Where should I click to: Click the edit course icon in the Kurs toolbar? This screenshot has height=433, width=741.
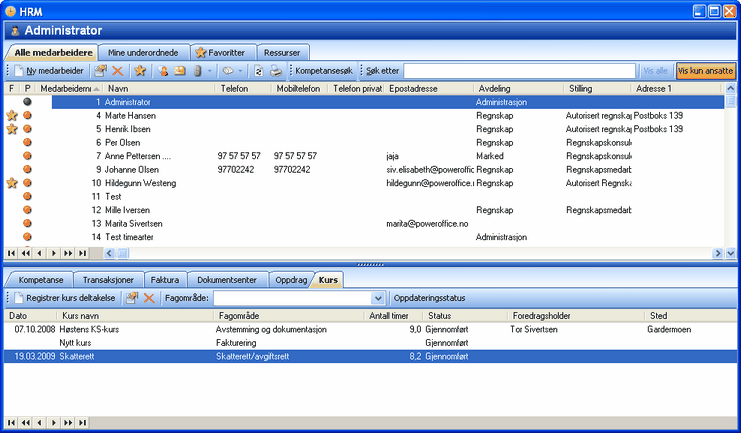[x=132, y=298]
